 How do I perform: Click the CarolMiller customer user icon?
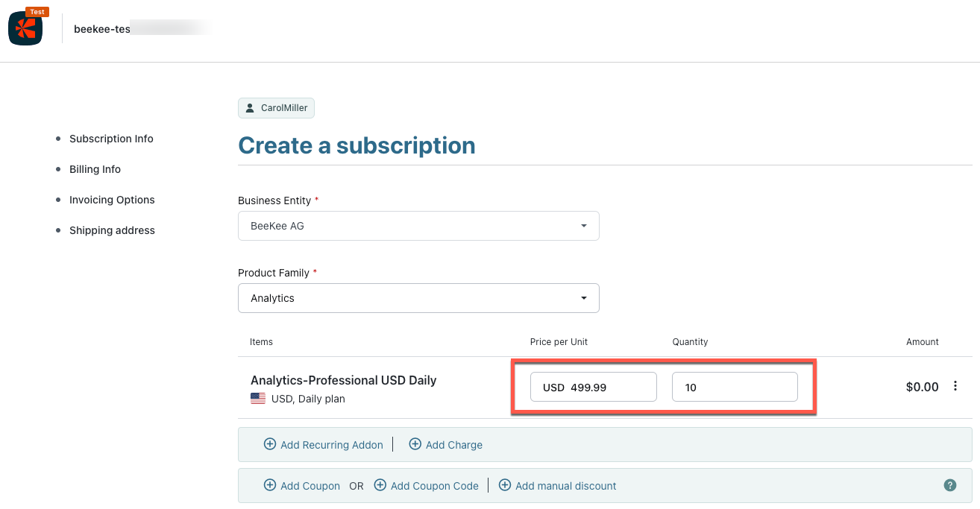point(250,108)
